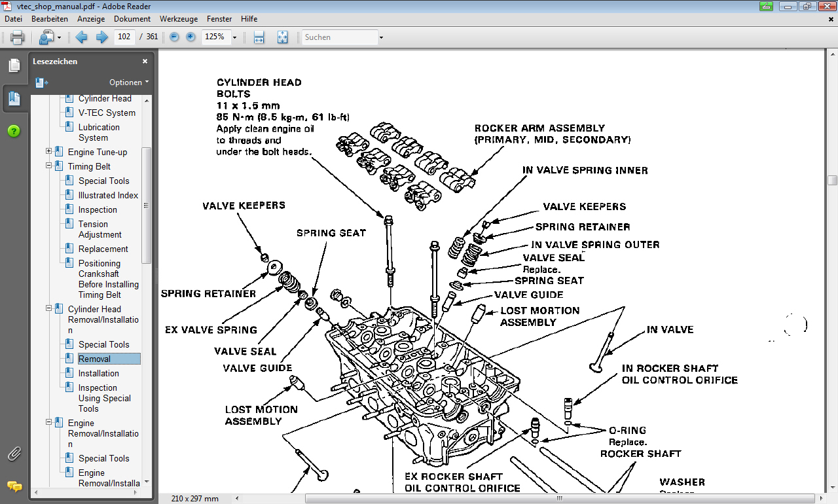Select the Replacement bookmark
The width and height of the screenshot is (838, 504).
pyautogui.click(x=103, y=249)
